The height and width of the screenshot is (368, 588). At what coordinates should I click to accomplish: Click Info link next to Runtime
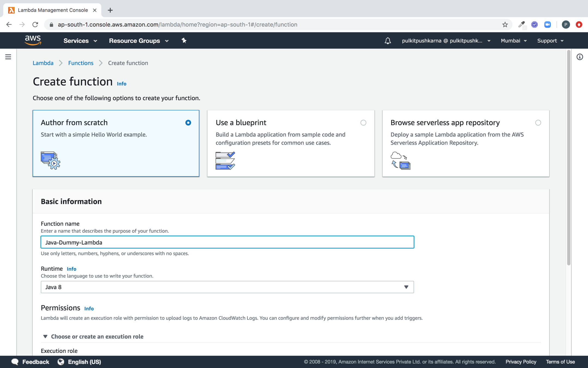71,269
